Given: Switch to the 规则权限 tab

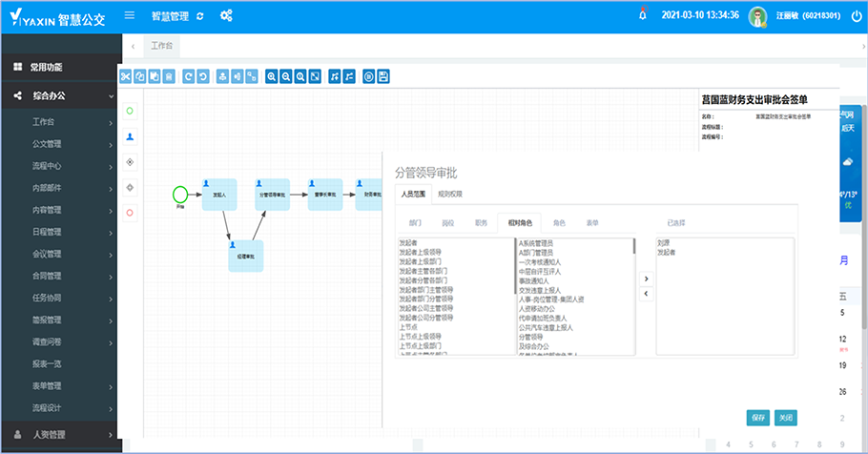Looking at the screenshot, I should point(449,195).
